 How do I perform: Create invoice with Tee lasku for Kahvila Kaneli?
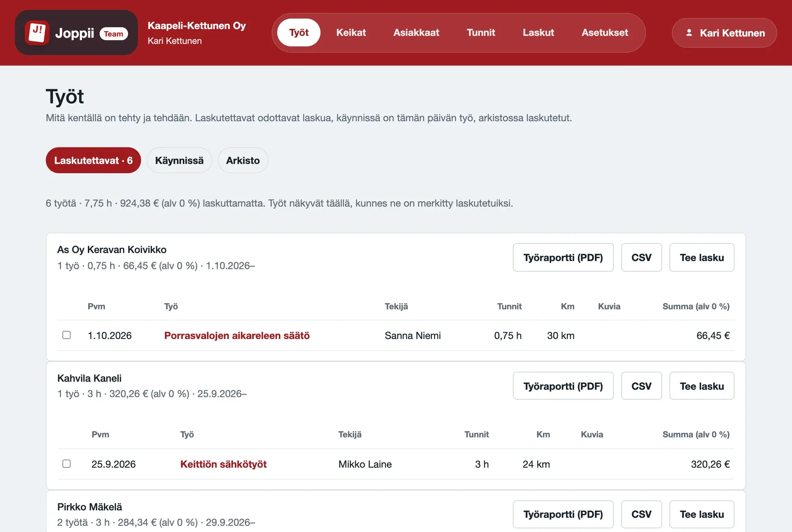coord(702,386)
